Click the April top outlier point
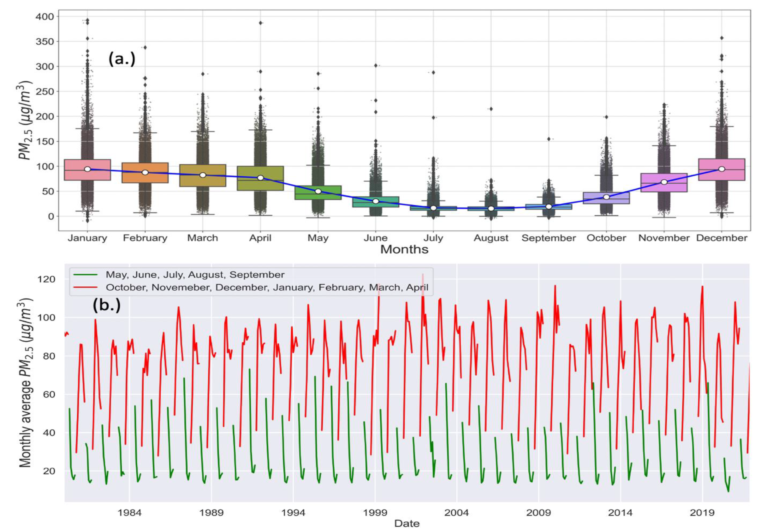The width and height of the screenshot is (761, 532). [x=260, y=23]
